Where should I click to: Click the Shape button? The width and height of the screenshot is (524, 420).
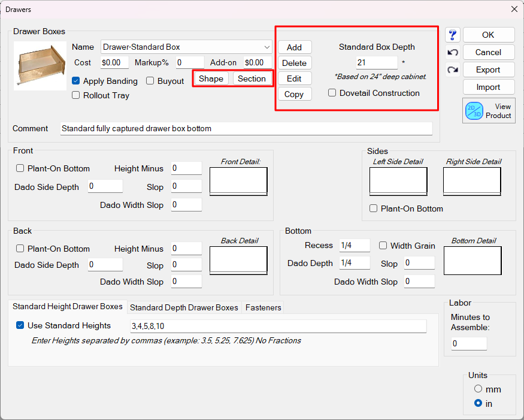(x=211, y=78)
